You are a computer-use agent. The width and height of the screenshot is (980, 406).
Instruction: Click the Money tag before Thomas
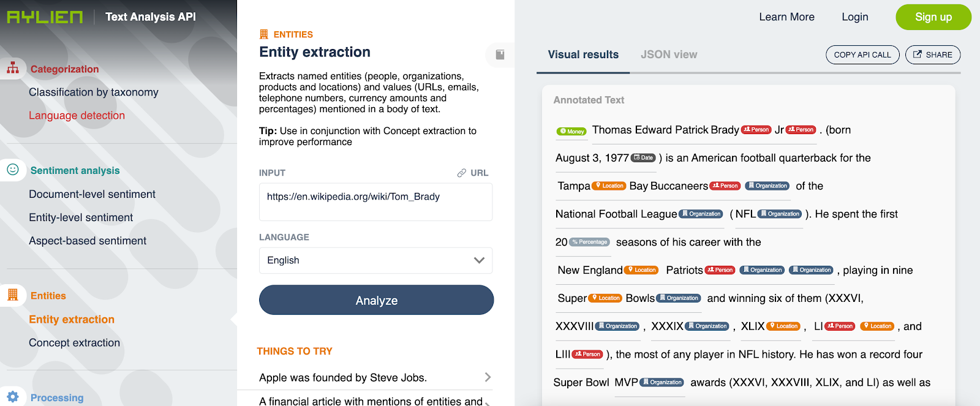tap(571, 131)
